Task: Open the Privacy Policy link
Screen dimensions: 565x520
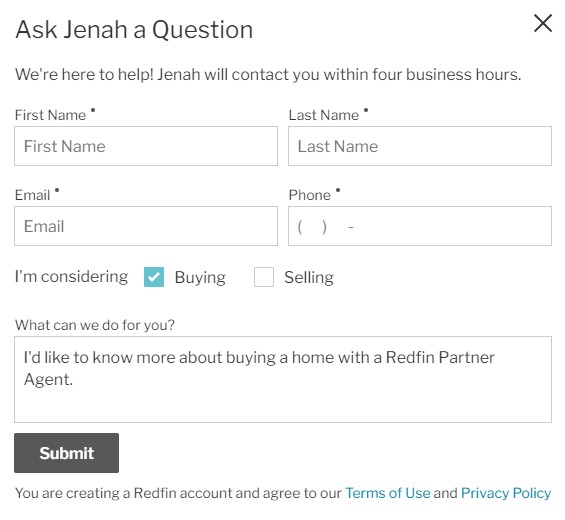Action: tap(506, 493)
